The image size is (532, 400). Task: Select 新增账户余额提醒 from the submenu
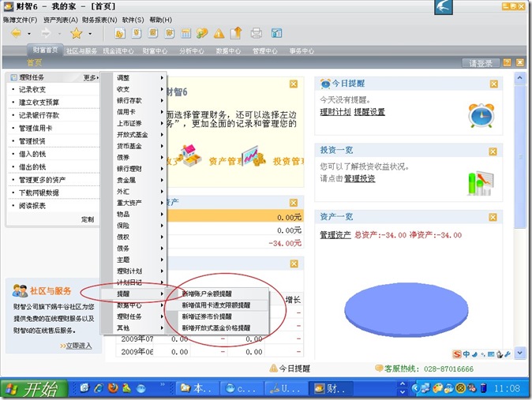tap(208, 294)
